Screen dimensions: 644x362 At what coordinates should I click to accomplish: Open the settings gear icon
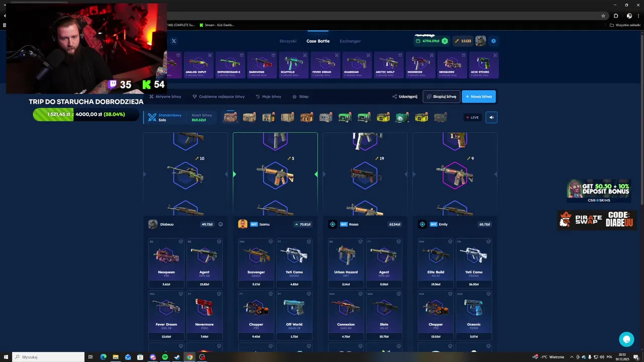point(494,41)
